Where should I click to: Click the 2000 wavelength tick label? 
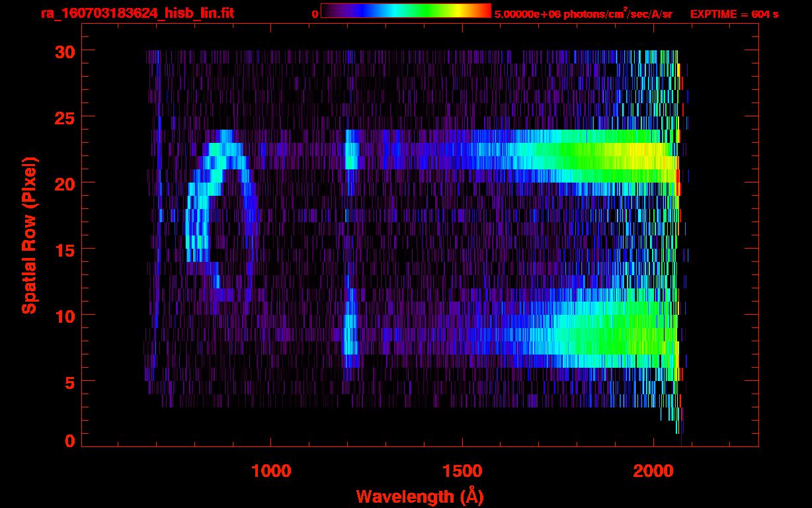pyautogui.click(x=653, y=471)
